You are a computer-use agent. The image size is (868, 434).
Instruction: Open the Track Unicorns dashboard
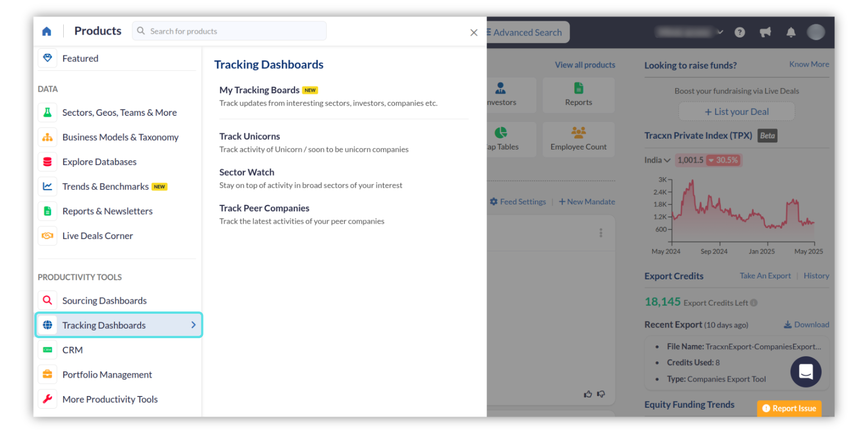click(250, 137)
